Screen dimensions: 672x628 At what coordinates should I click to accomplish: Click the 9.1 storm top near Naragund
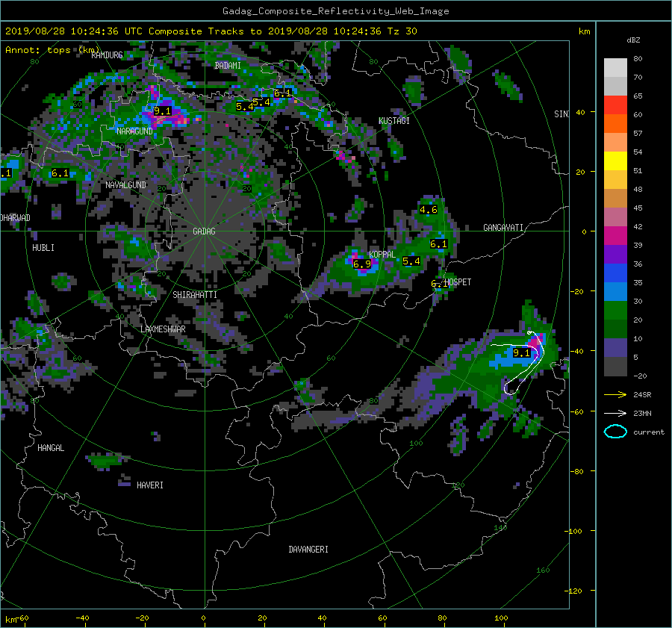click(x=163, y=111)
